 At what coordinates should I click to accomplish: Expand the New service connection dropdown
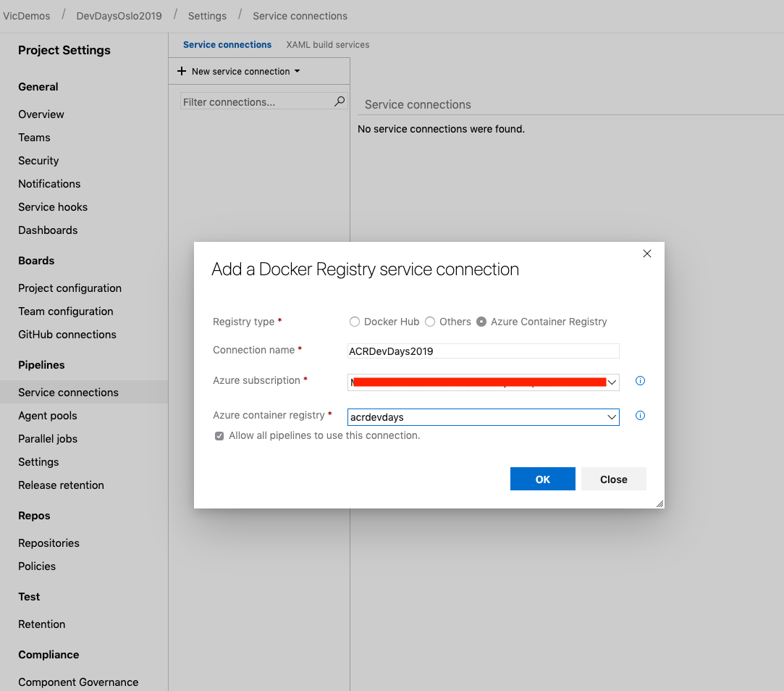point(297,71)
